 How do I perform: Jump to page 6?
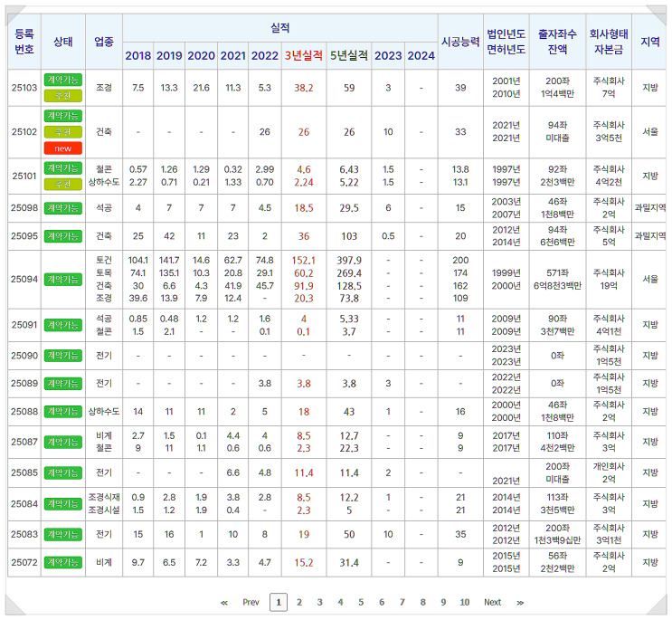[382, 602]
